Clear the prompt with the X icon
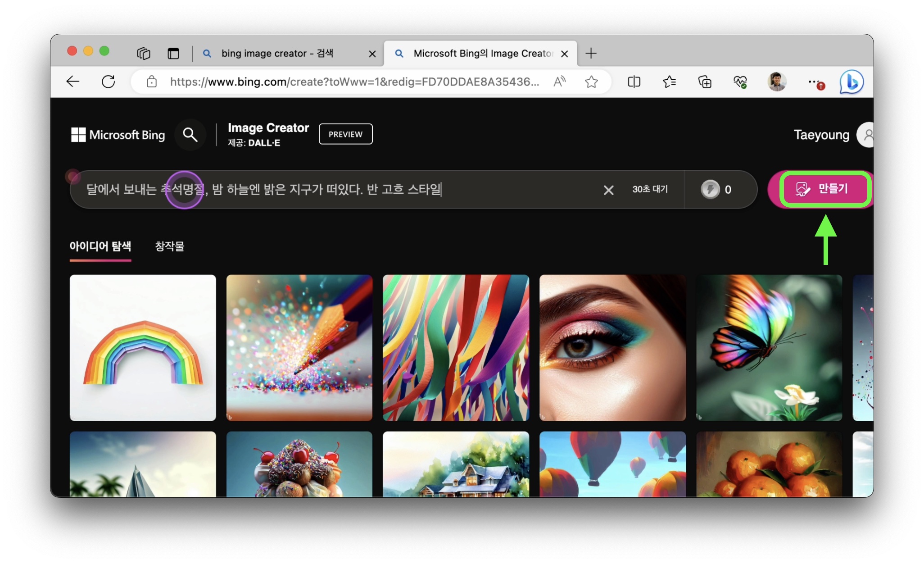This screenshot has height=564, width=924. [x=608, y=190]
